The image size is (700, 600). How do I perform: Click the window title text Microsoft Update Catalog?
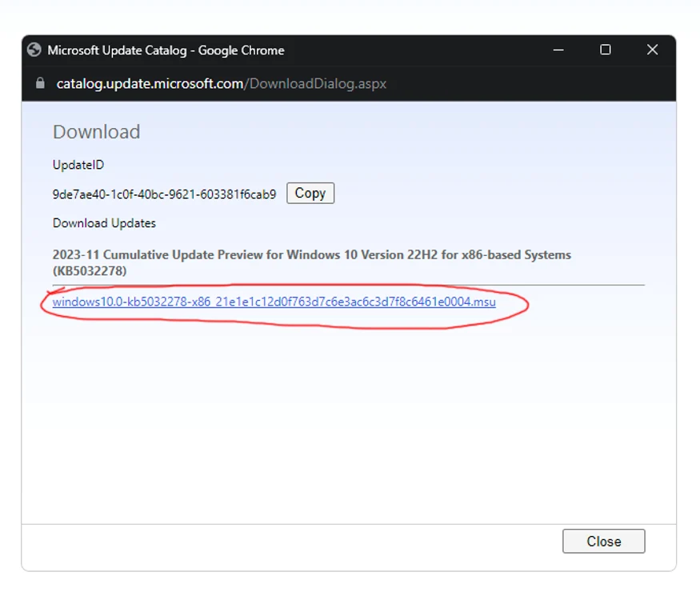[x=117, y=50]
